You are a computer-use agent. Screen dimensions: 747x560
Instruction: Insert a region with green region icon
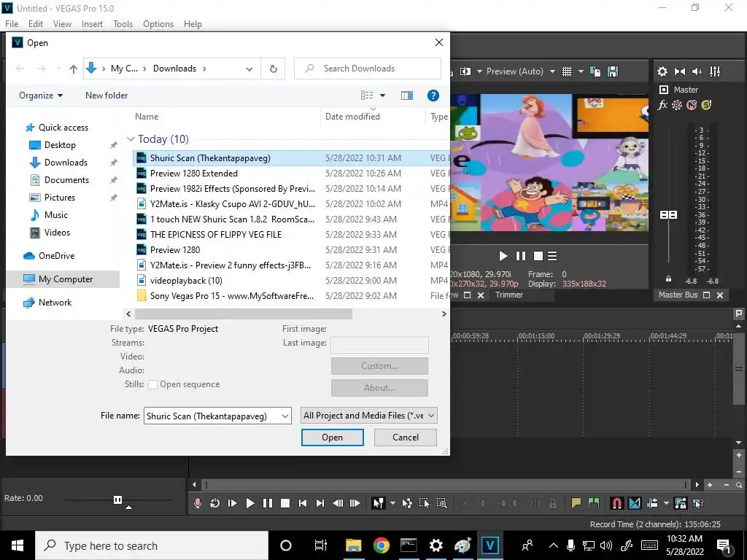[x=594, y=503]
